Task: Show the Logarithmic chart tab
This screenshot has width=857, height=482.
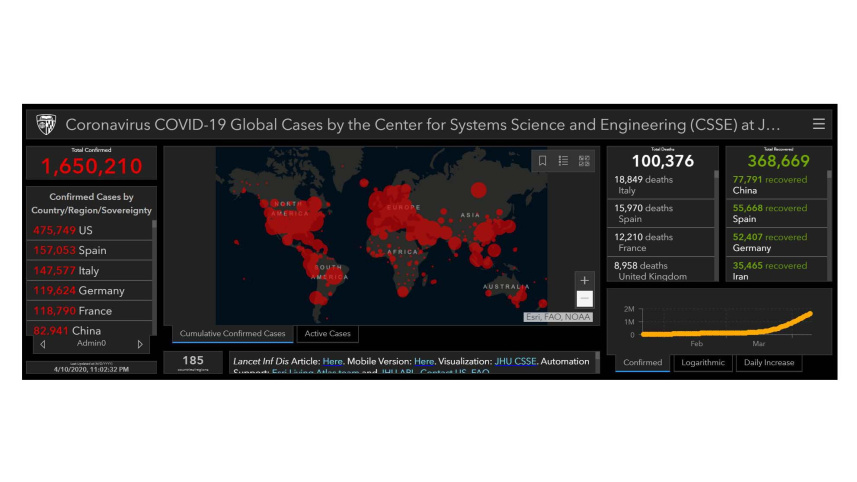Action: (701, 362)
